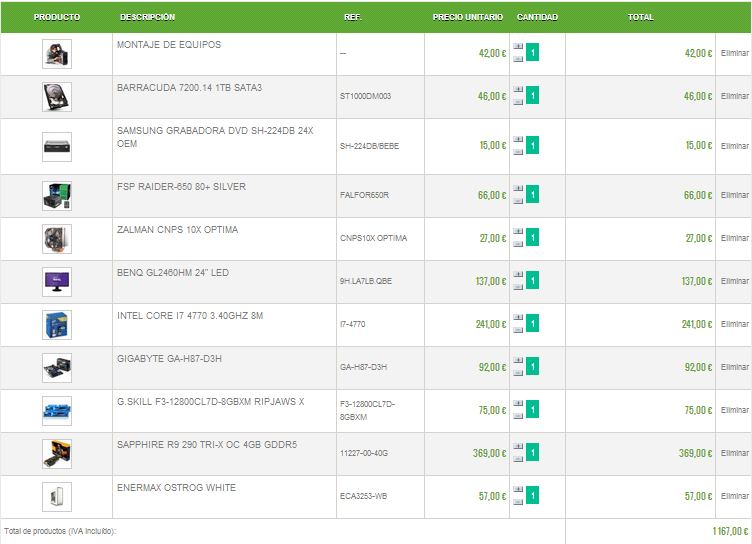752x544 pixels.
Task: Decrease quantity for MONTAJE DE EQUIPOS
Action: tap(518, 59)
